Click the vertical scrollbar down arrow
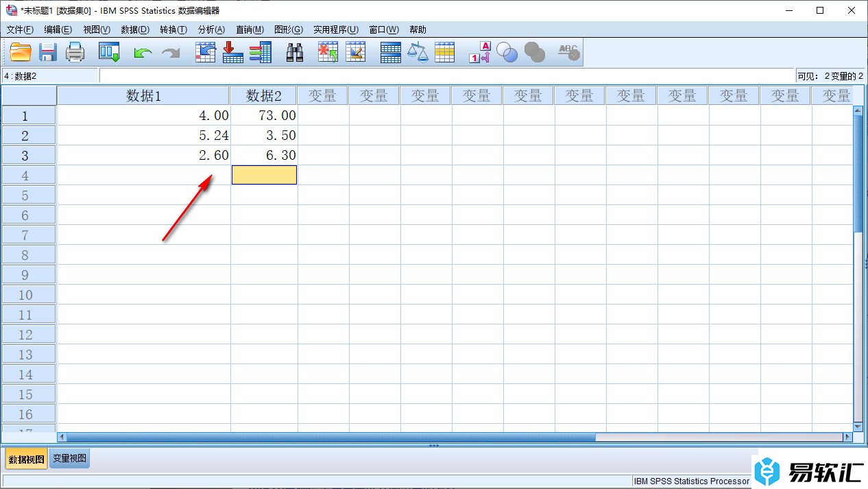 point(858,426)
